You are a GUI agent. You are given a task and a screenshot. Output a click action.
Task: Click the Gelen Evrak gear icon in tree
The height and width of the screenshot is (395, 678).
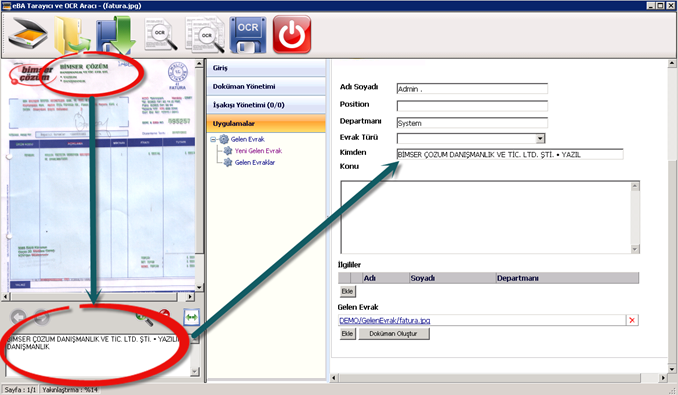[224, 139]
